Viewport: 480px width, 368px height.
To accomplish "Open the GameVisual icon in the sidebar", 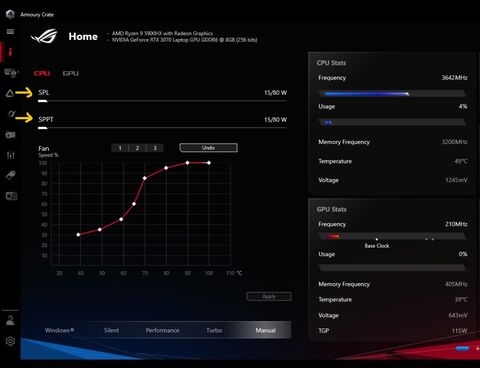I will pos(11,114).
